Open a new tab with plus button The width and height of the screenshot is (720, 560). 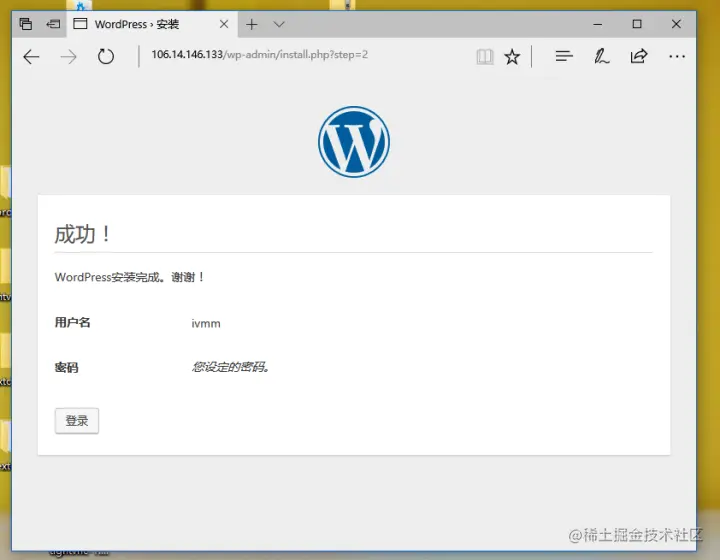252,24
